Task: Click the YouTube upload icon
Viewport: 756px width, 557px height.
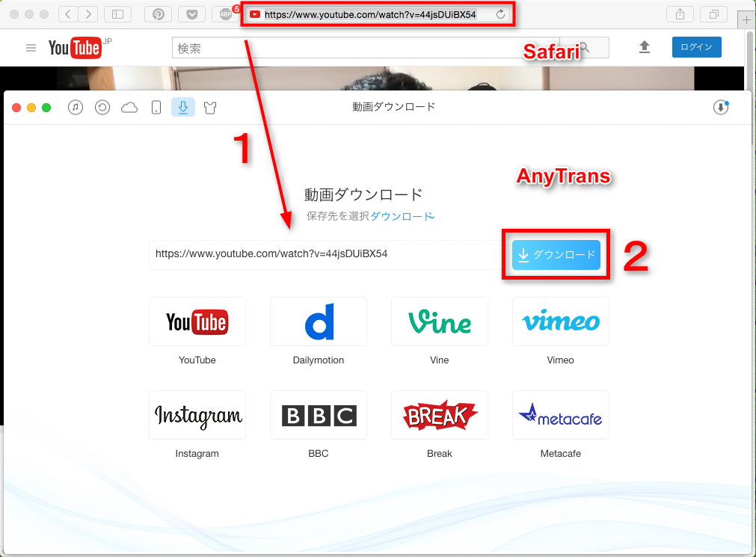Action: tap(645, 47)
